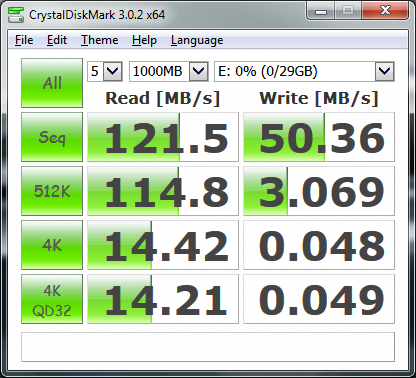Run all benchmarks with the All button
The height and width of the screenshot is (378, 416).
[52, 83]
